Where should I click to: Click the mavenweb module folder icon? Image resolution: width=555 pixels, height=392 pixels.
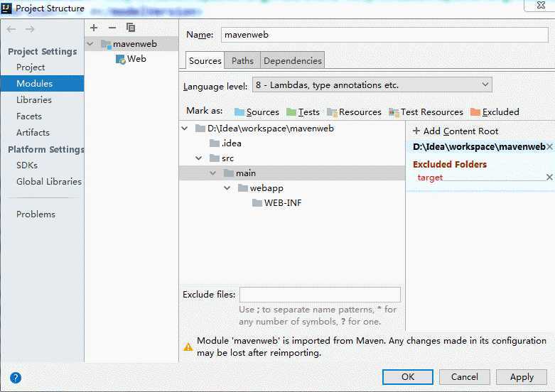(106, 44)
